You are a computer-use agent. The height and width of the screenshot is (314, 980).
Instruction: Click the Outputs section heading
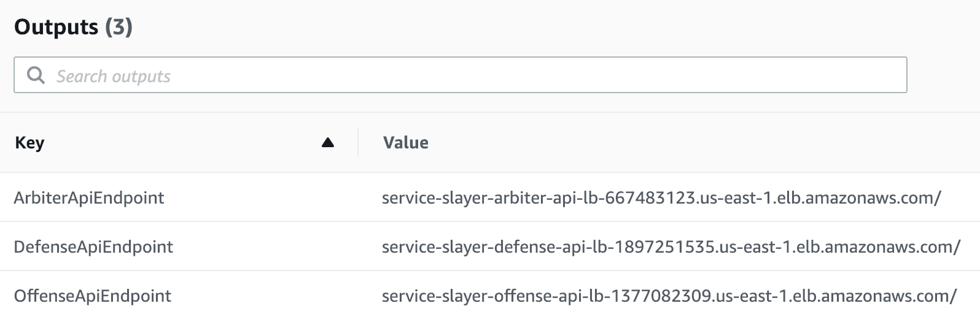pos(56,28)
